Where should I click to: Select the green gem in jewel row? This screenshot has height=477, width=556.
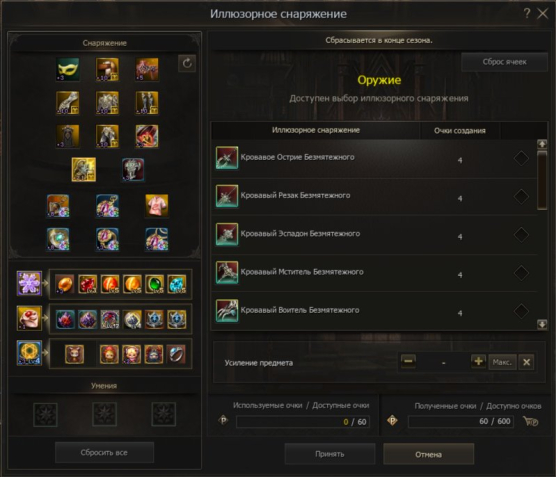pyautogui.click(x=154, y=284)
